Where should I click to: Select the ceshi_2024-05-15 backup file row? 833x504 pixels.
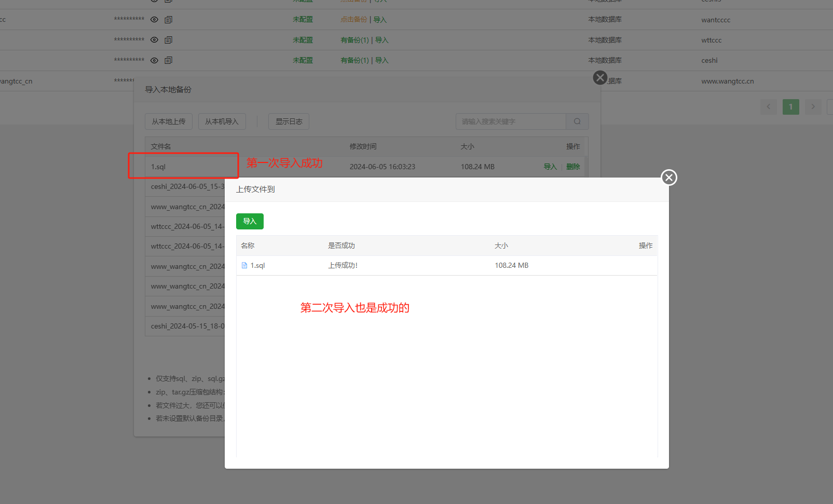point(185,326)
